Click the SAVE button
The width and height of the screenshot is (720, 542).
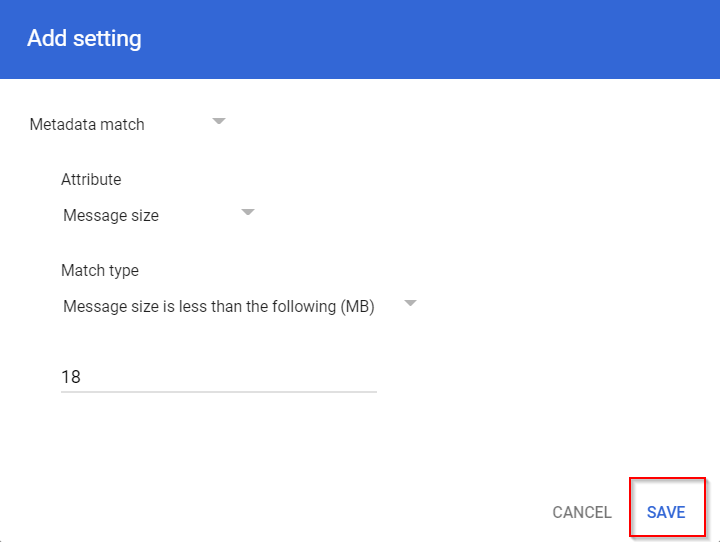point(666,512)
